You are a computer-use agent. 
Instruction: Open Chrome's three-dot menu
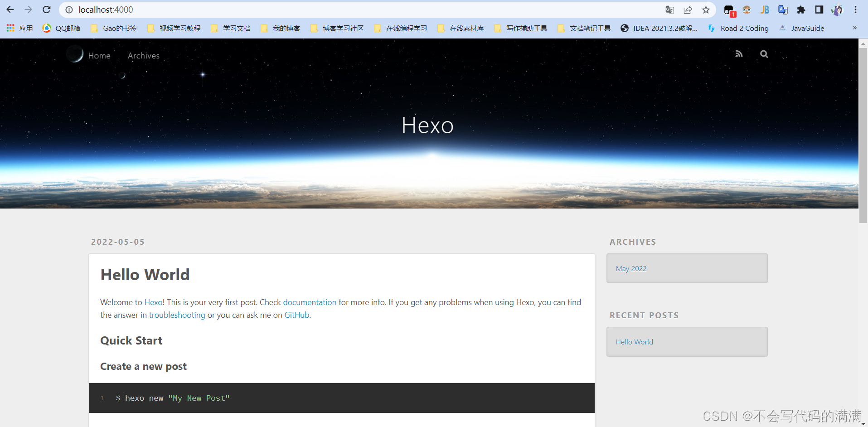pos(855,10)
